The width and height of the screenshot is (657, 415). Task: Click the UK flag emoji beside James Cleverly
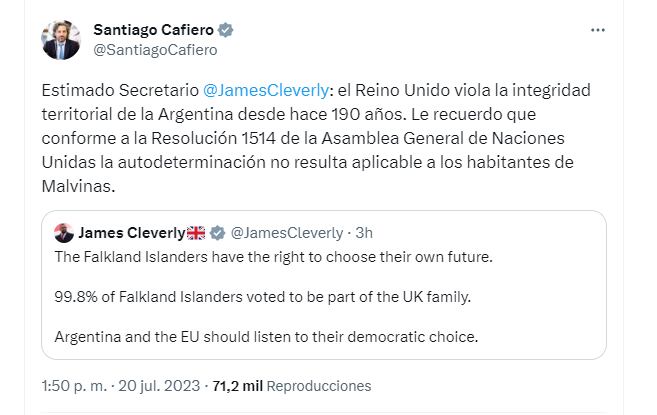[x=196, y=233]
